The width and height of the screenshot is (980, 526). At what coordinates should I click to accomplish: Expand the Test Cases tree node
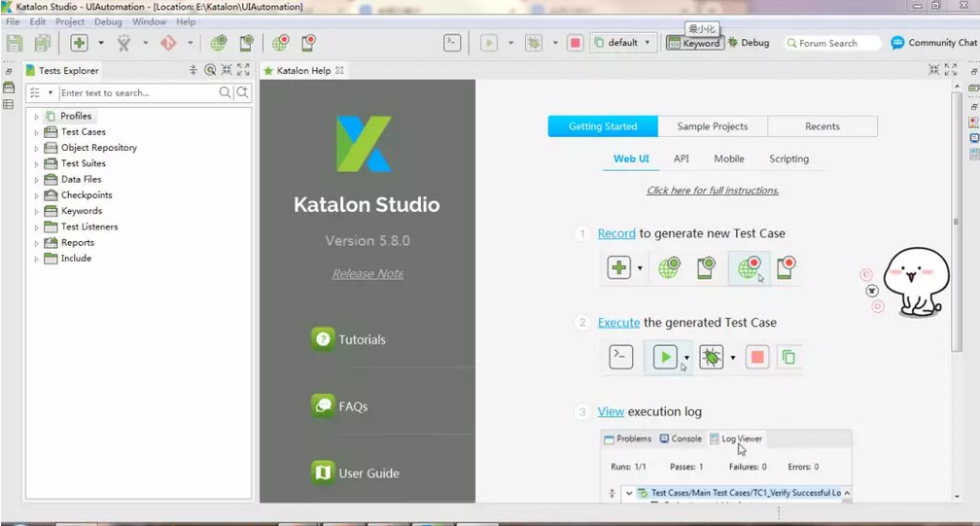[36, 132]
